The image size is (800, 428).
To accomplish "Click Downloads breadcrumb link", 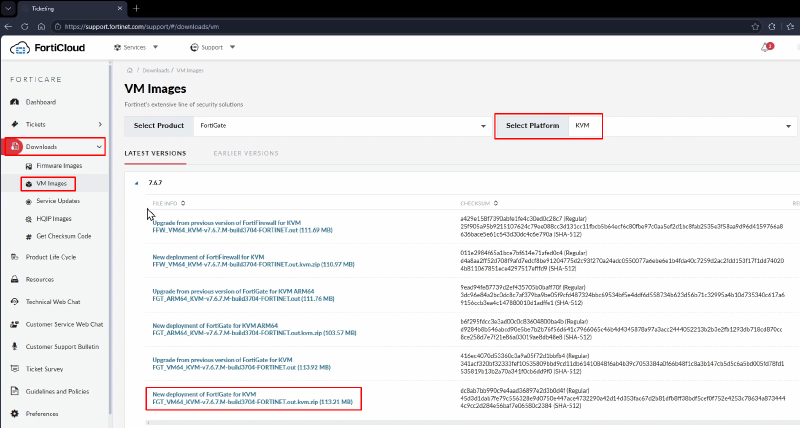I will click(156, 70).
